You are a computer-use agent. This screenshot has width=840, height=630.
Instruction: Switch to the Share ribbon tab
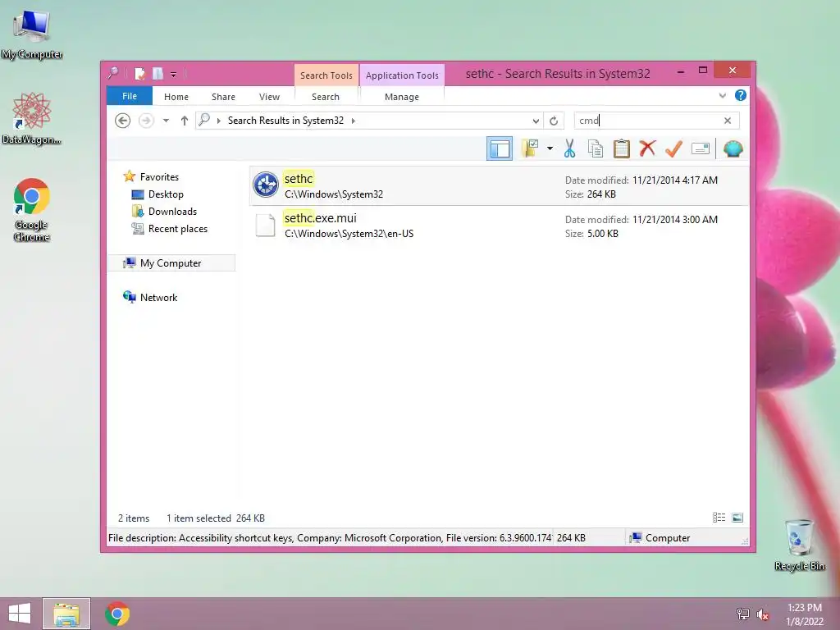tap(223, 97)
